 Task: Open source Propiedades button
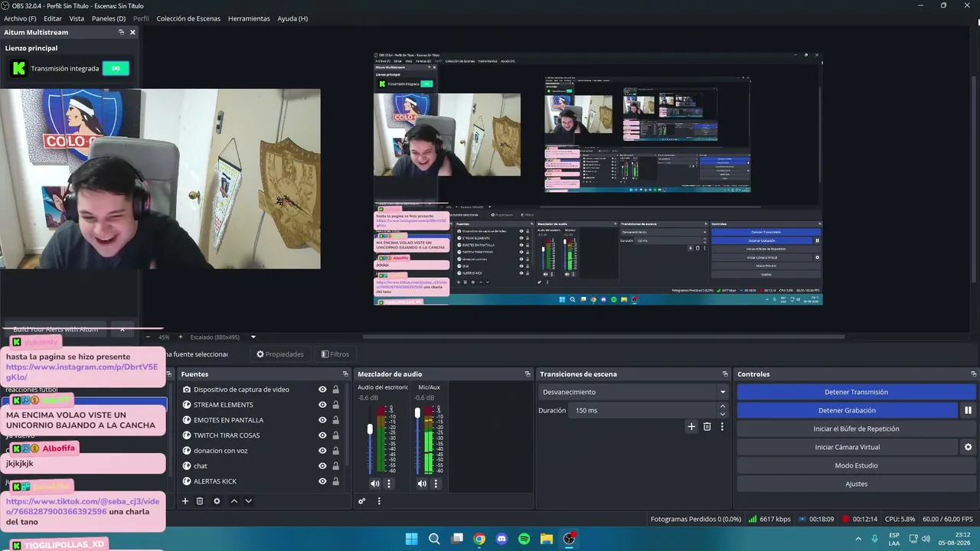(x=280, y=354)
